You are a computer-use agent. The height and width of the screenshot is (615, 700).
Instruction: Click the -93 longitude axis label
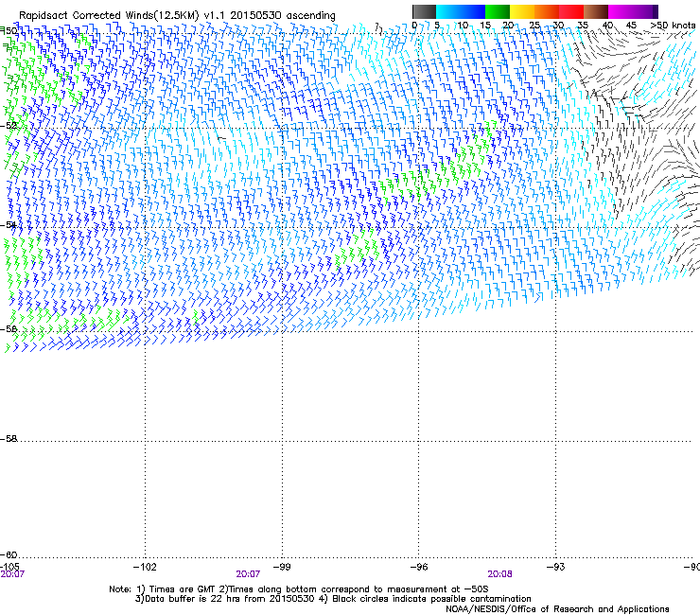point(556,567)
